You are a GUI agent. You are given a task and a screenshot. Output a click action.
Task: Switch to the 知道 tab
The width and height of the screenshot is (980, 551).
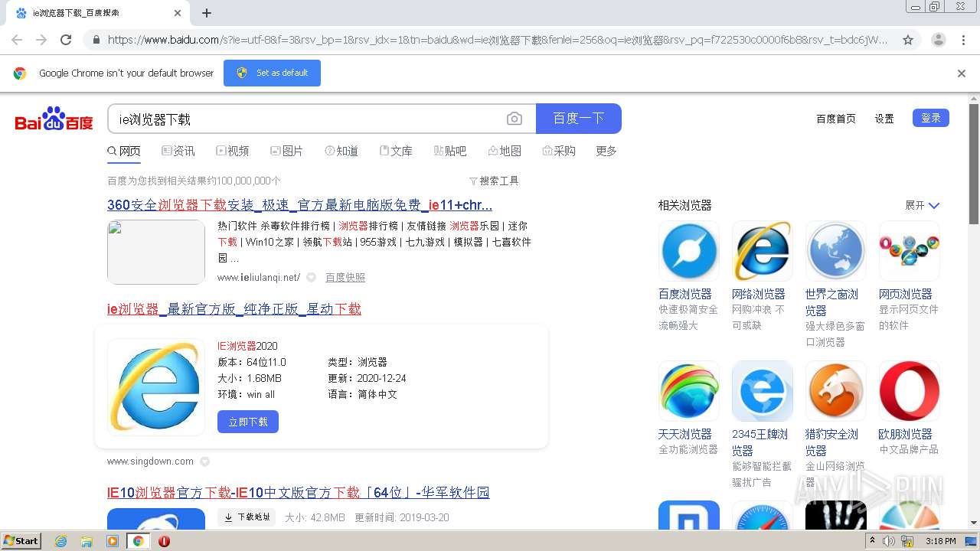(341, 151)
